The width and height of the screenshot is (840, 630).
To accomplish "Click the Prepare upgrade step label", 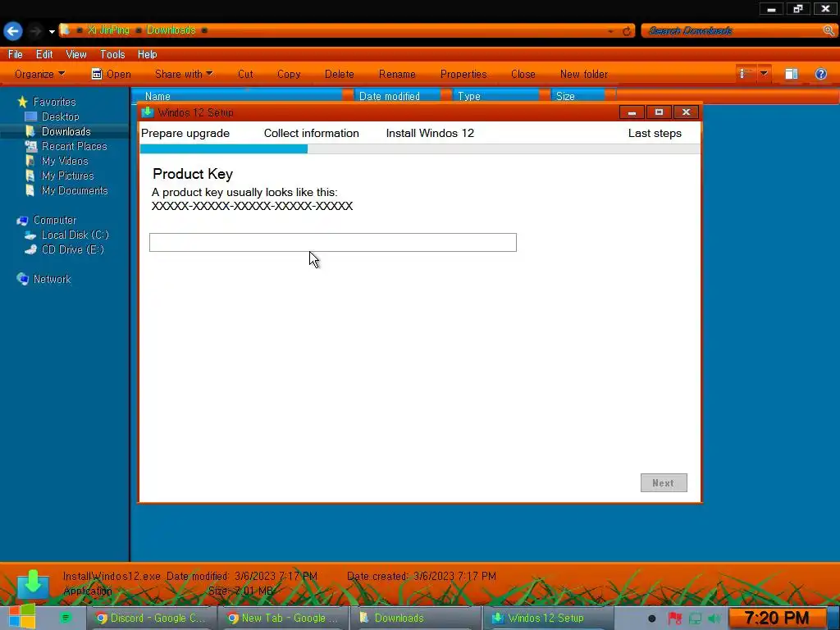I will [x=185, y=133].
